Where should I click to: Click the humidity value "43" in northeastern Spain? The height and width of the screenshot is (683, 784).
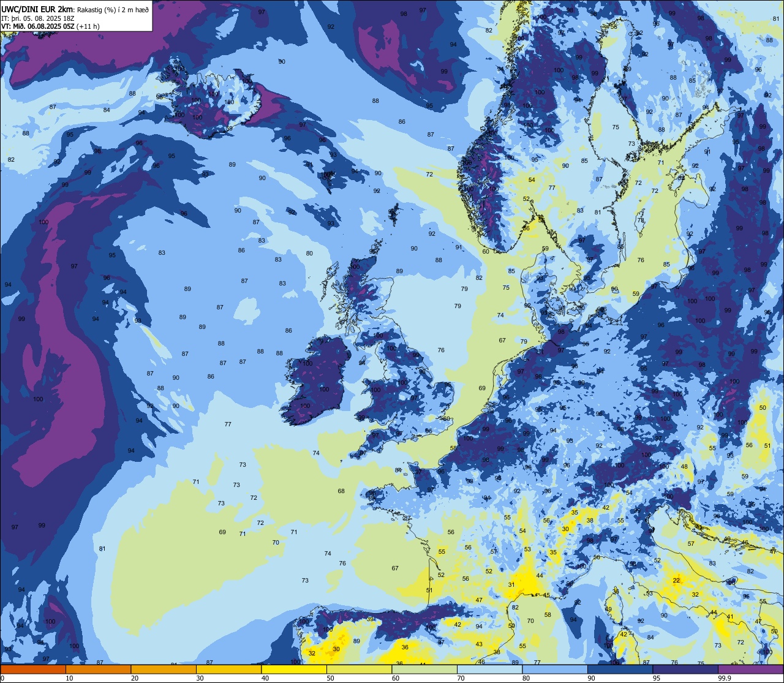click(480, 644)
